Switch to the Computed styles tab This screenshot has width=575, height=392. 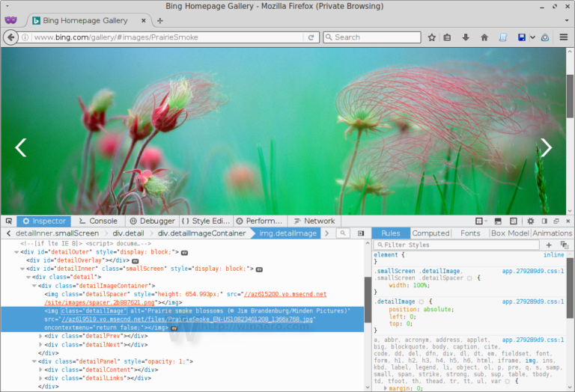click(431, 233)
